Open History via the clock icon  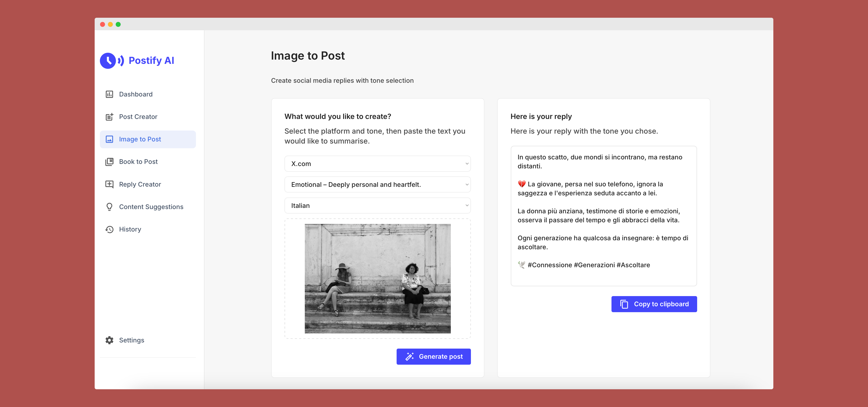tap(109, 229)
